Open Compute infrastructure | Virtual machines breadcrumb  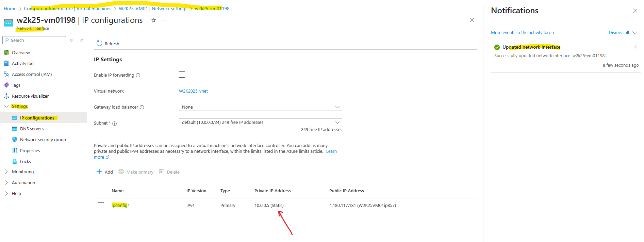[x=68, y=9]
